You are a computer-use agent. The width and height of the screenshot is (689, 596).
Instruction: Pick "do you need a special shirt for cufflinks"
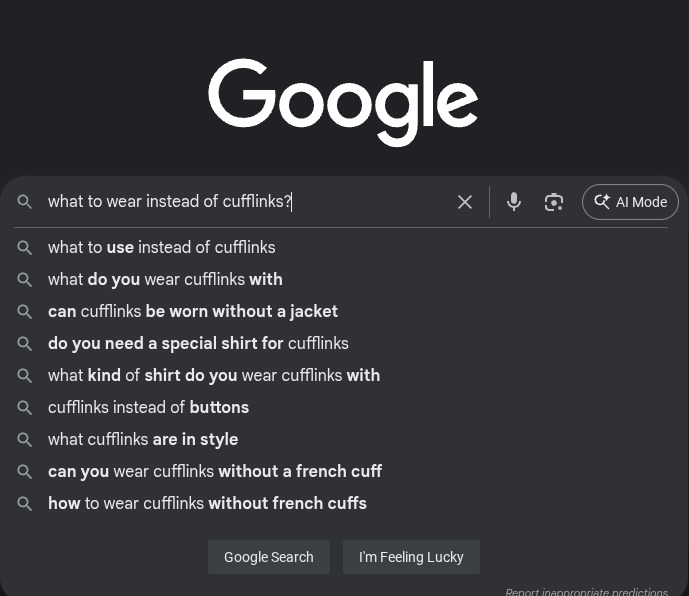198,343
